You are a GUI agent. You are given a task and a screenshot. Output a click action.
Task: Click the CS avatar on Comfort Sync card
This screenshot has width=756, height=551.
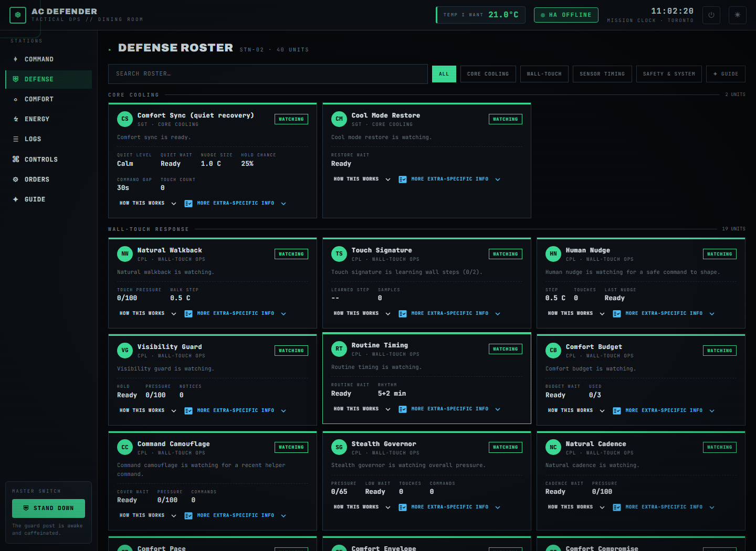pos(125,119)
